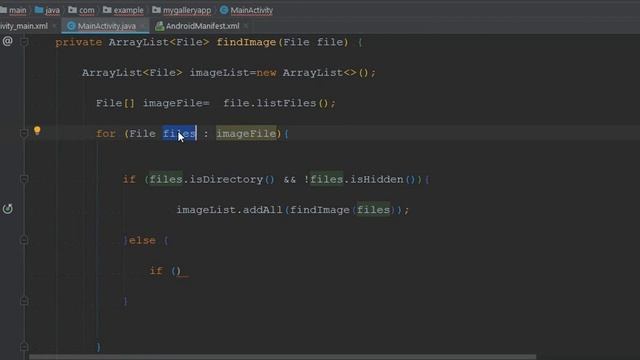The width and height of the screenshot is (640, 360).
Task: Click the 'private' keyword
Action: (x=78, y=42)
